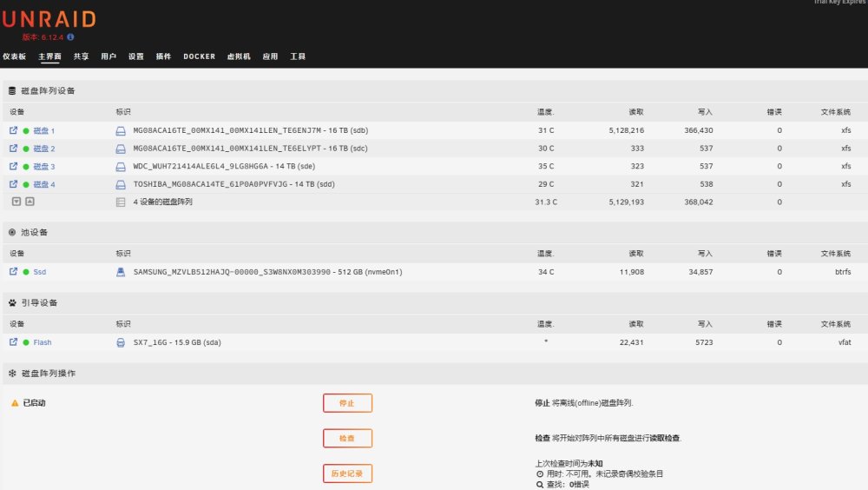Viewport: 868px width, 490px height.
Task: Spin down all disks with the down-arrow icon
Action: click(16, 202)
